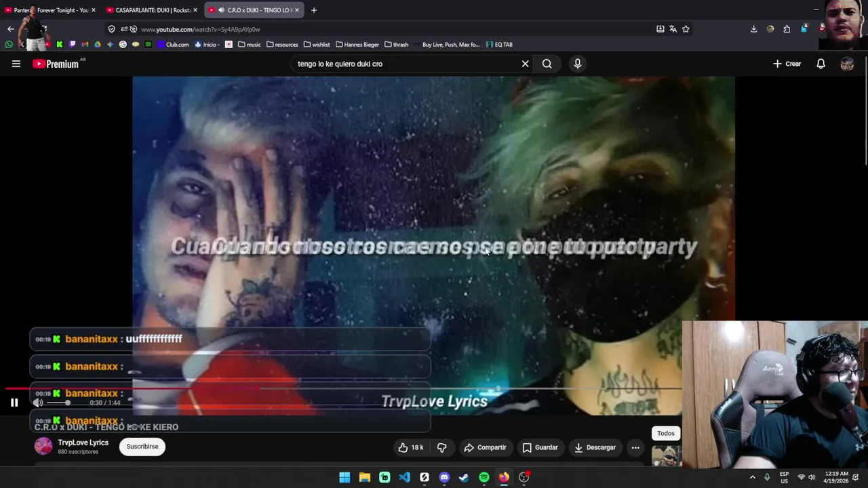The image size is (868, 488).
Task: Clear the YouTube search box text
Action: tap(525, 64)
